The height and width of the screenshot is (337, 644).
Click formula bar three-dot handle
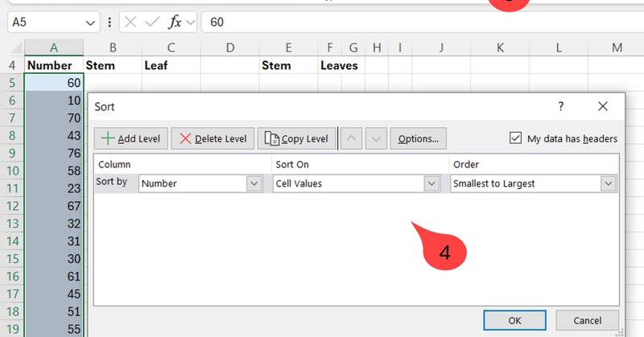pyautogui.click(x=109, y=23)
